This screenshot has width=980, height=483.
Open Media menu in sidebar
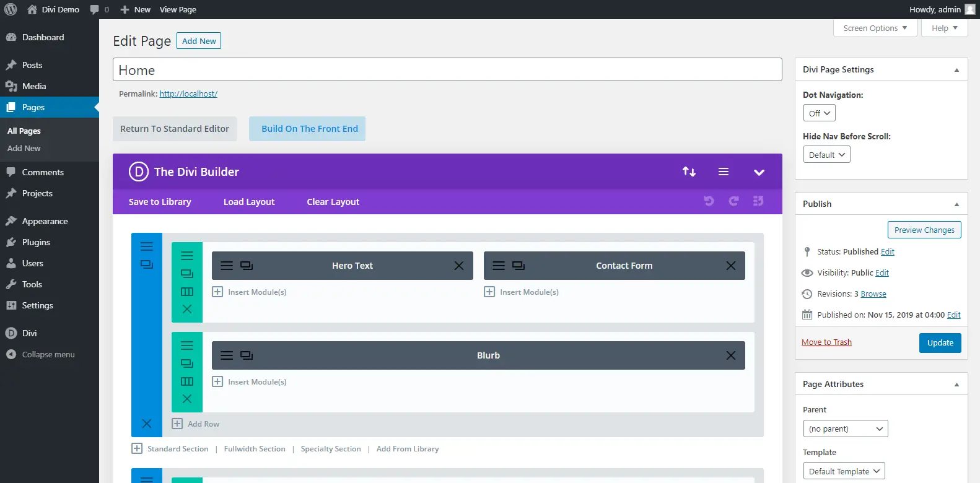pyautogui.click(x=50, y=86)
